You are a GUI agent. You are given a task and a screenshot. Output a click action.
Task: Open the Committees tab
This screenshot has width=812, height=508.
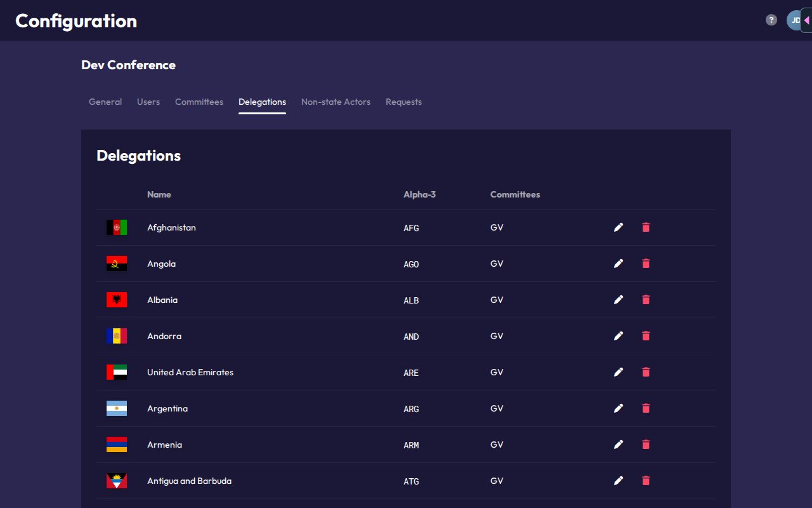[x=199, y=102]
